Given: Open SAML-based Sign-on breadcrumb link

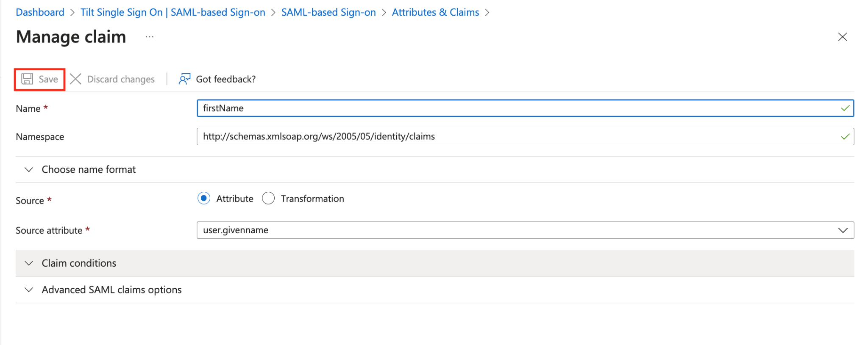Looking at the screenshot, I should coord(328,12).
